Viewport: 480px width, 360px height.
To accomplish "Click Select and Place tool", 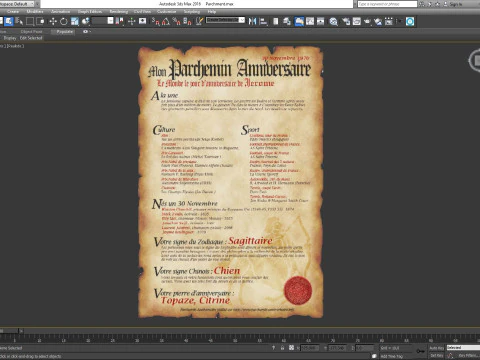I will [85, 21].
